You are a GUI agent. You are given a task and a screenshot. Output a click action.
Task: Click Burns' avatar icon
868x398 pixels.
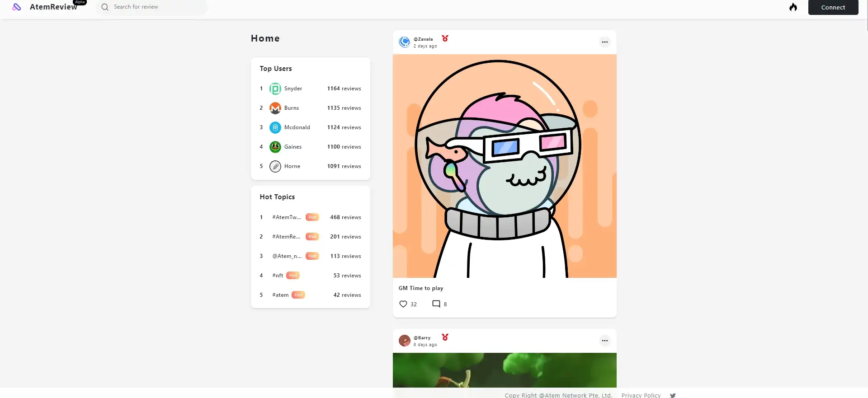[x=275, y=108]
